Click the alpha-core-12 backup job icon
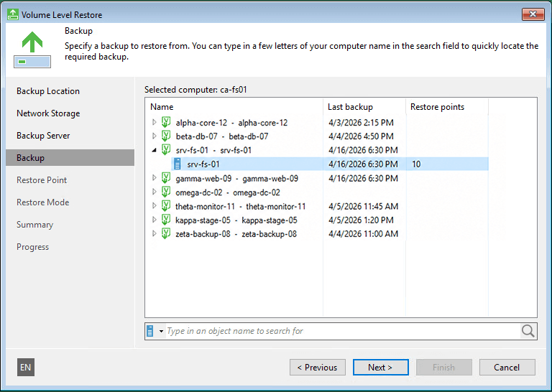The width and height of the screenshot is (552, 392). (x=166, y=122)
